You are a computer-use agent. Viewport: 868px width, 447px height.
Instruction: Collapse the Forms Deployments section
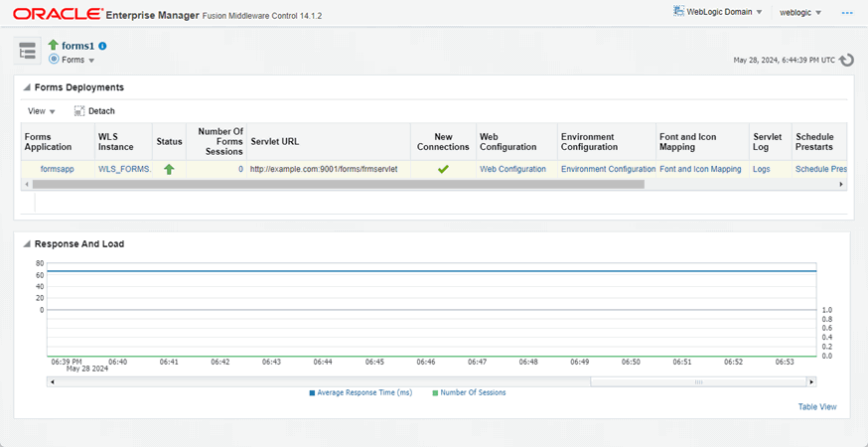coord(27,87)
